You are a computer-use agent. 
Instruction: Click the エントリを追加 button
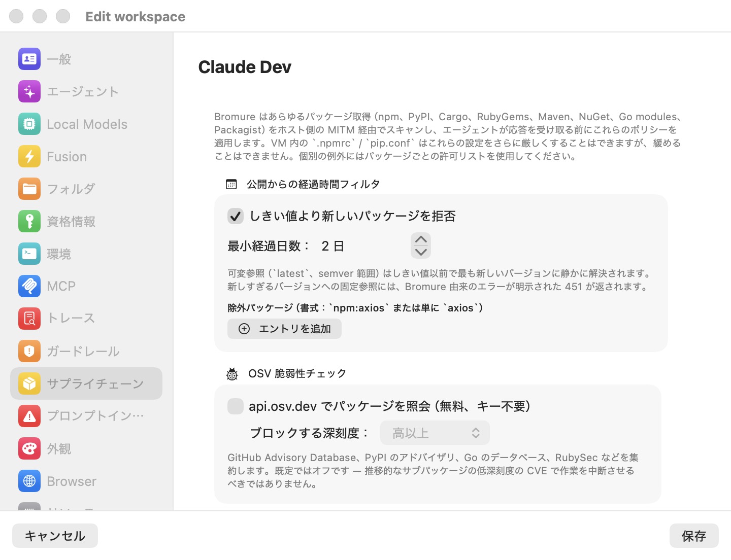[x=284, y=329]
